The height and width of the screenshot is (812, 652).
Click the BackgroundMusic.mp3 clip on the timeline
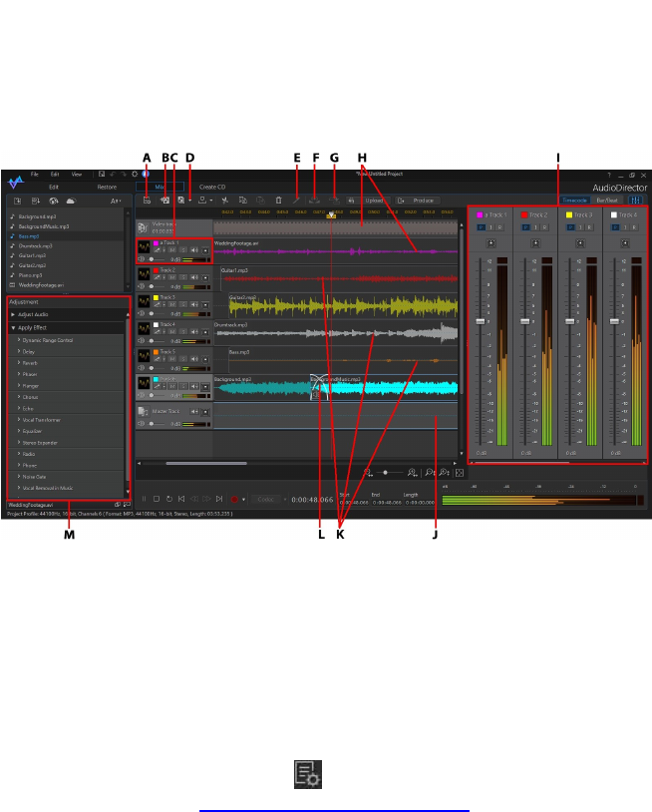384,387
